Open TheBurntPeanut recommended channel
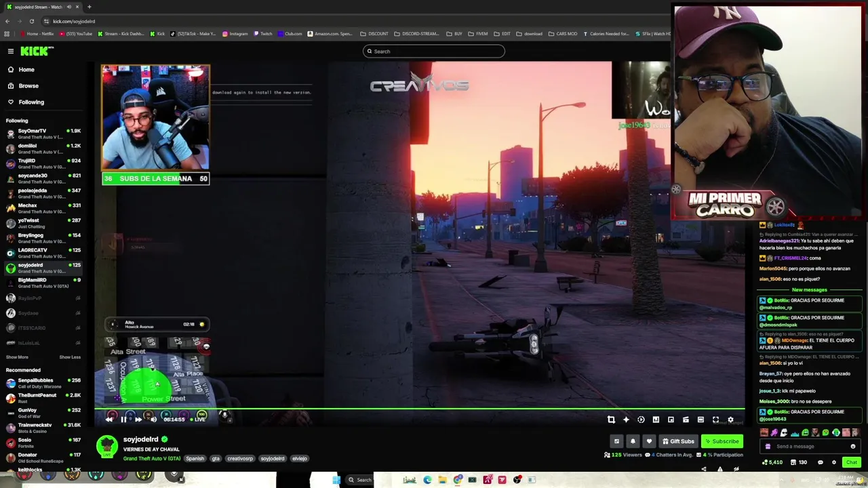The height and width of the screenshot is (488, 868). (43, 398)
